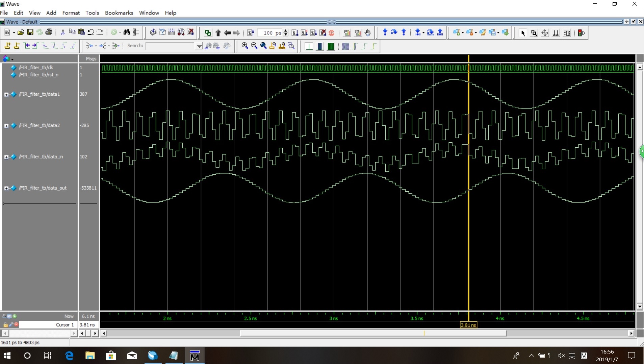Select the /FIR_filter_tb/clk signal
This screenshot has width=644, height=364.
coord(36,68)
